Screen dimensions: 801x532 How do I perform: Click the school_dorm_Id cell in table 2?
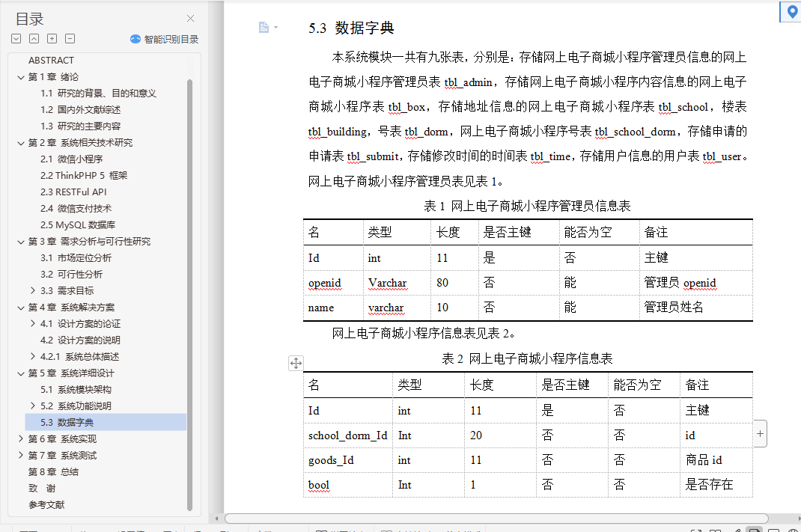coord(347,435)
